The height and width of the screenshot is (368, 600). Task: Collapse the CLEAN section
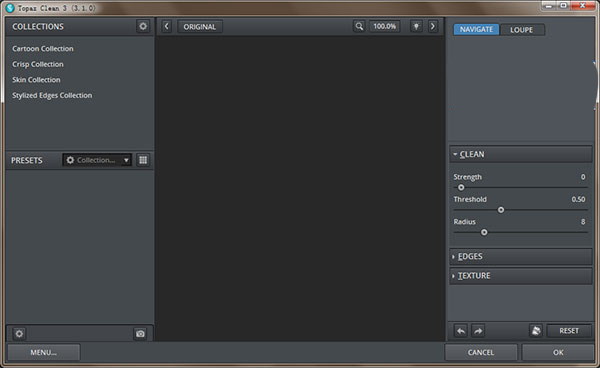pyautogui.click(x=520, y=154)
